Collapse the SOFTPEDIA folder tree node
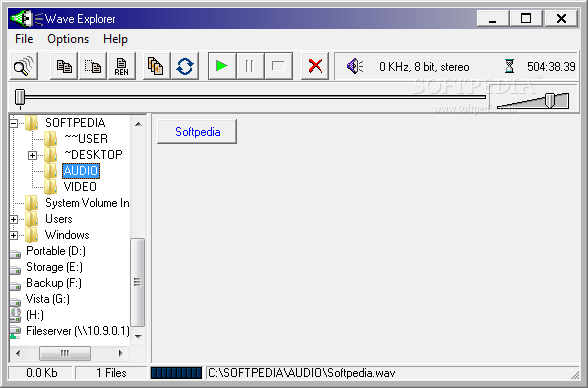Image resolution: width=588 pixels, height=388 pixels. point(14,123)
